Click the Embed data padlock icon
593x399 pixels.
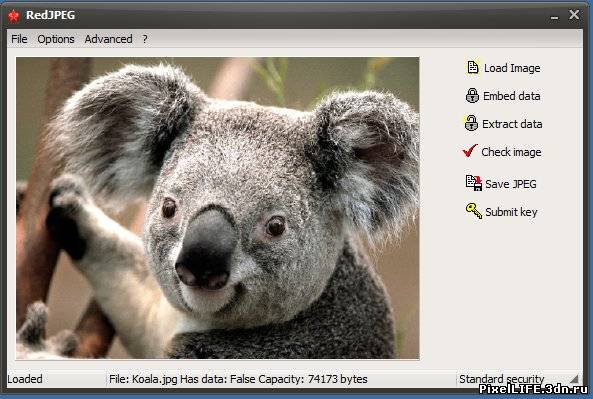472,95
